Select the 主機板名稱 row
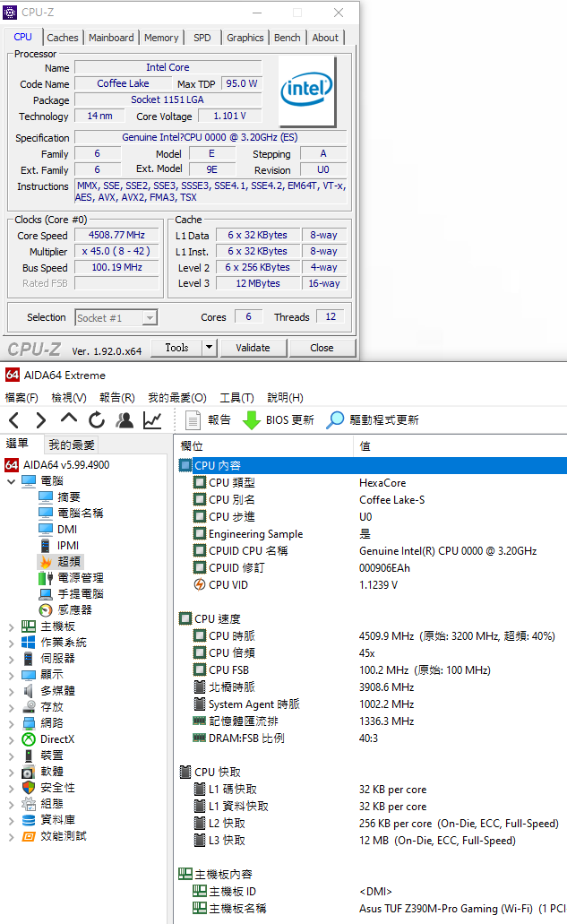Screen dimensions: 567x924 tap(373, 909)
